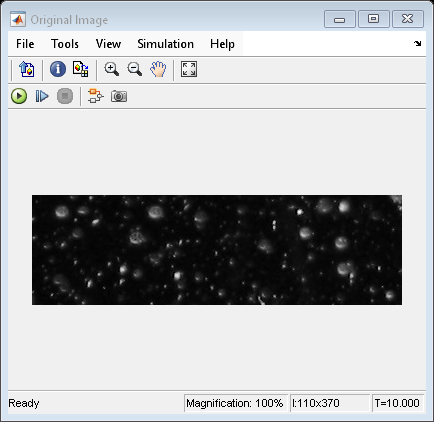Select the Pixel Region tool icon

click(x=81, y=69)
